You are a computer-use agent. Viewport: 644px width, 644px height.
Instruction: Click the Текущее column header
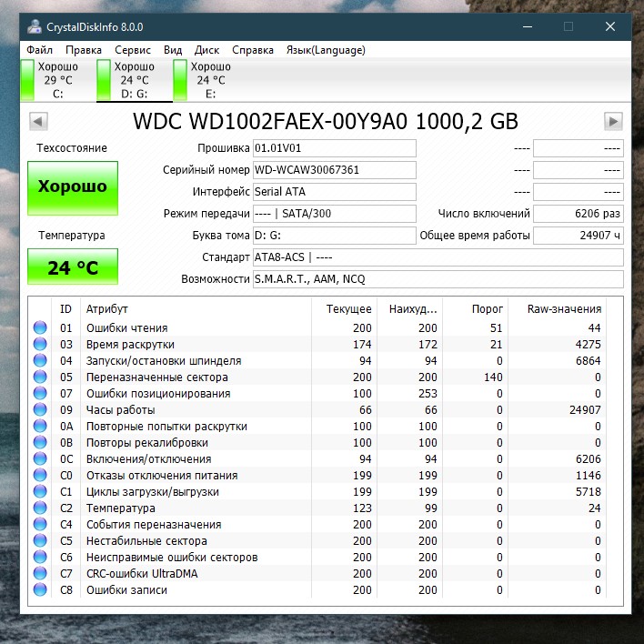pyautogui.click(x=344, y=309)
